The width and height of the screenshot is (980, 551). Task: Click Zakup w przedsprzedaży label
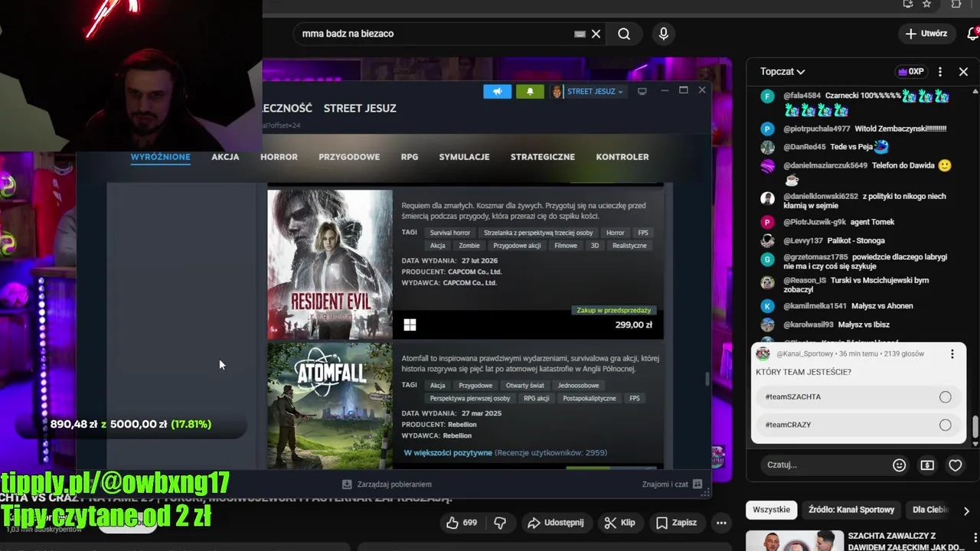pyautogui.click(x=613, y=310)
